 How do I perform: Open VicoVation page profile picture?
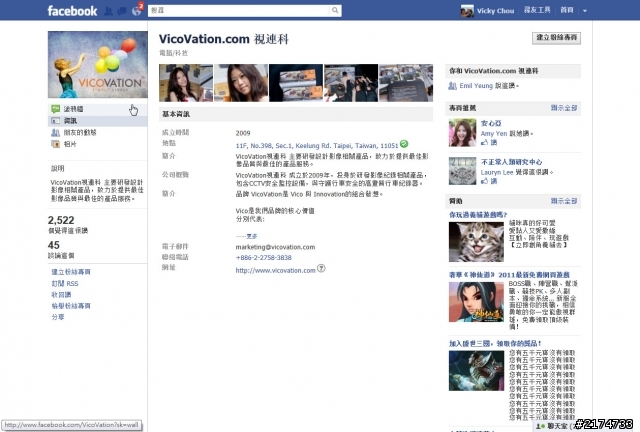click(x=98, y=65)
